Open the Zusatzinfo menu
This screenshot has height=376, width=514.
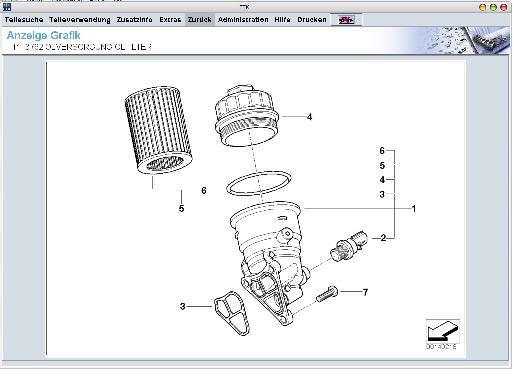pos(134,20)
